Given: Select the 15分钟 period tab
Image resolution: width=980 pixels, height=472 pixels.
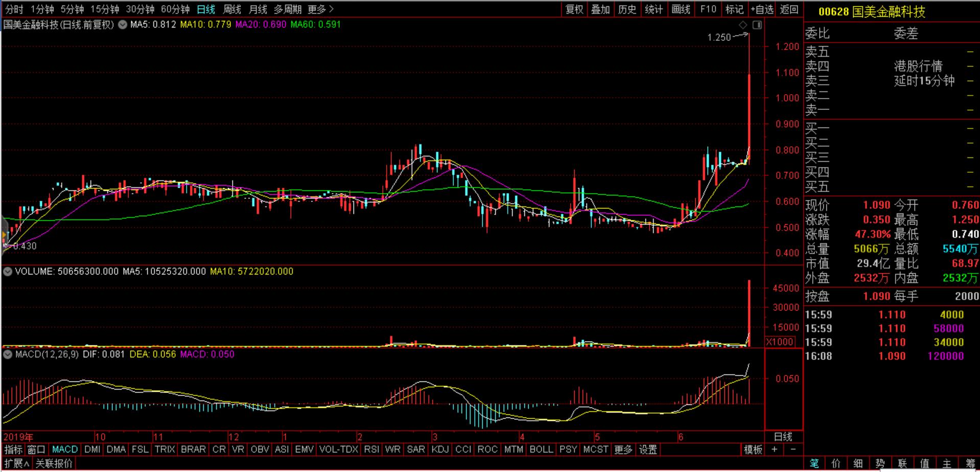Looking at the screenshot, I should 105,9.
